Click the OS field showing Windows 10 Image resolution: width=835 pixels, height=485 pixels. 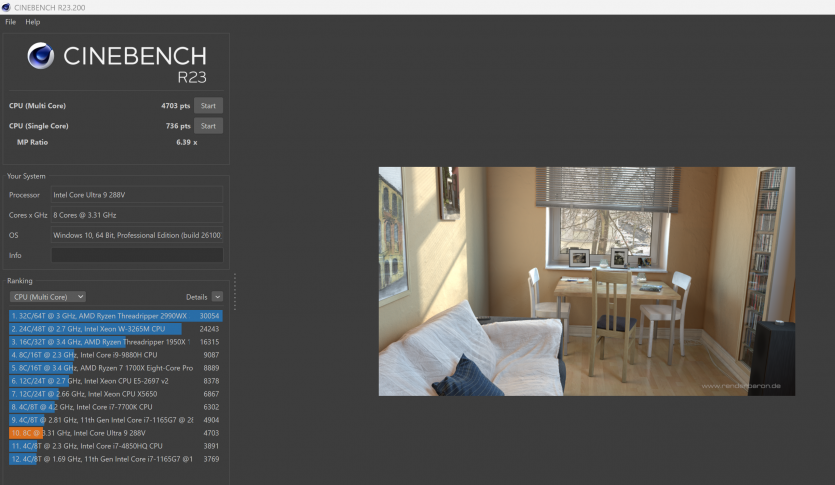[x=136, y=235]
